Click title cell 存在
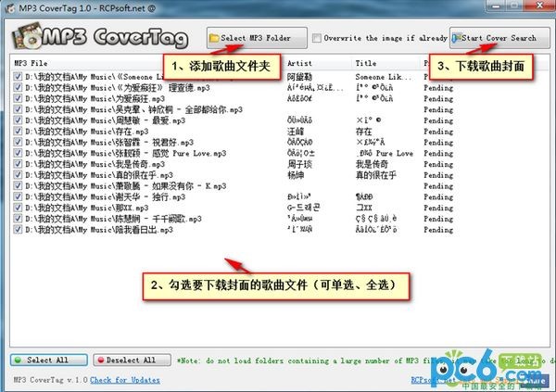This screenshot has width=556, height=392. 364,132
